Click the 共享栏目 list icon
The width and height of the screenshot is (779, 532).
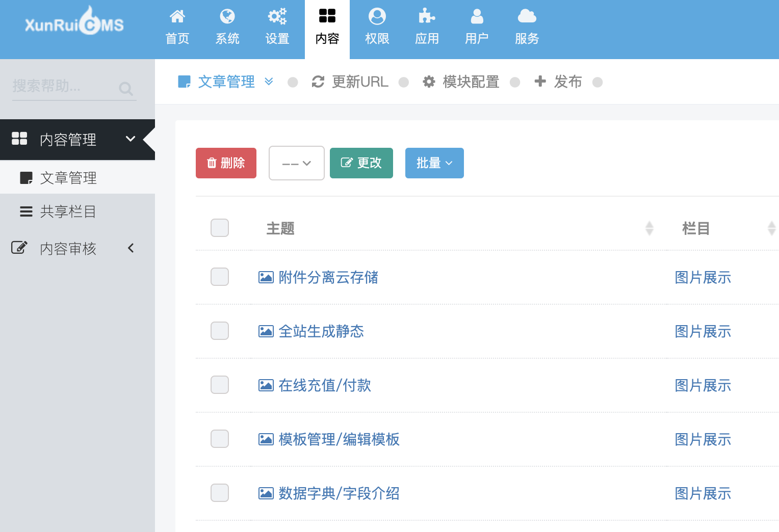(x=26, y=211)
